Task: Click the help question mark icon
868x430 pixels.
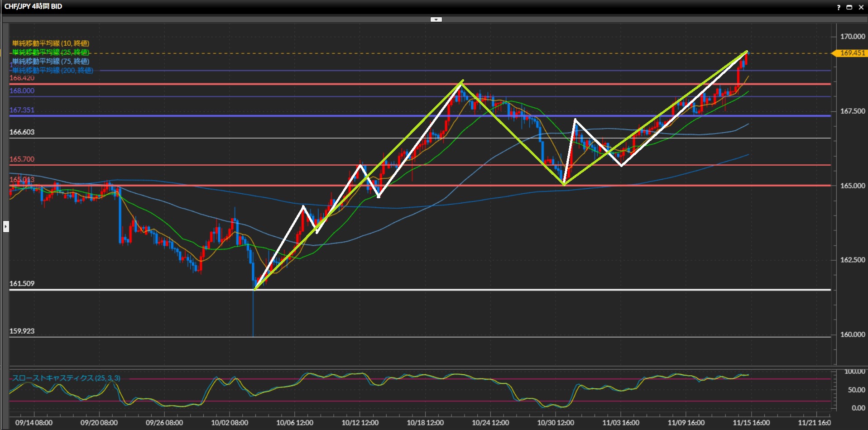Action: tap(839, 7)
